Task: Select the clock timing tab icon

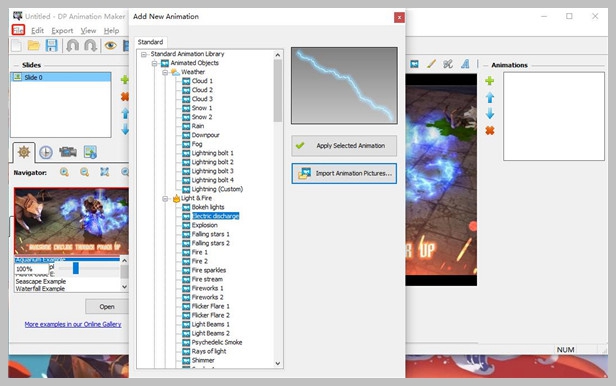Action: point(46,152)
